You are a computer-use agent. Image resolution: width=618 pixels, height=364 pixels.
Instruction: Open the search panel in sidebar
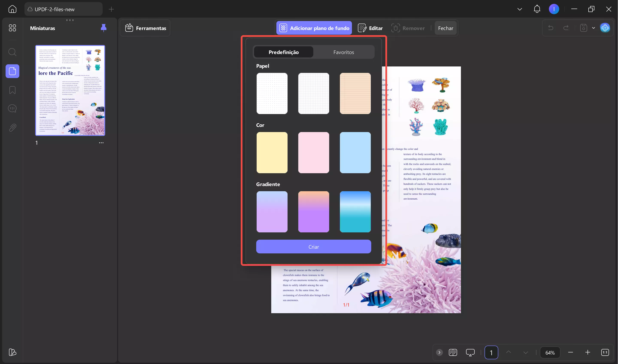[x=12, y=52]
